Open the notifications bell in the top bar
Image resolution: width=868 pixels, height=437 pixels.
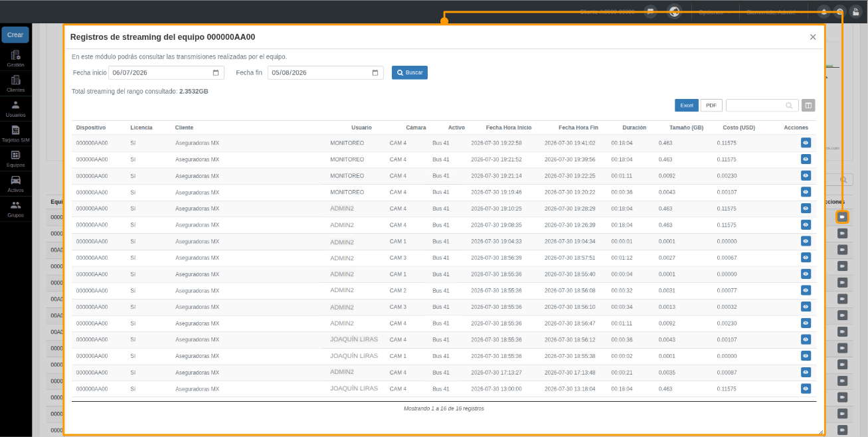(x=824, y=11)
